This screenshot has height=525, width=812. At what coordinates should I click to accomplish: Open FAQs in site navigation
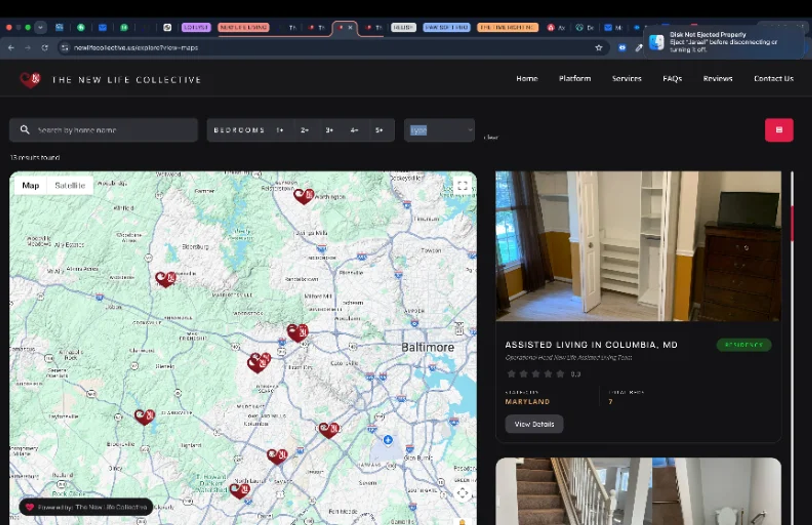(672, 79)
